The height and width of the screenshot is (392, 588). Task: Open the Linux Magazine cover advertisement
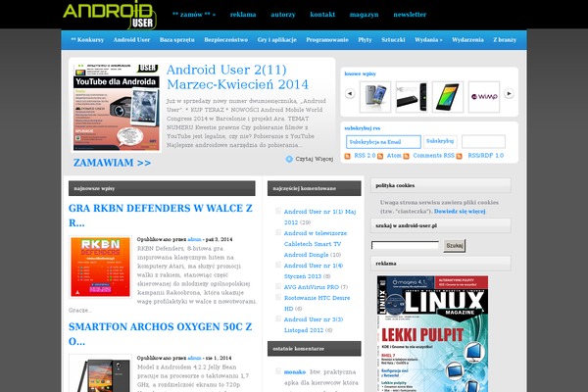(432, 334)
